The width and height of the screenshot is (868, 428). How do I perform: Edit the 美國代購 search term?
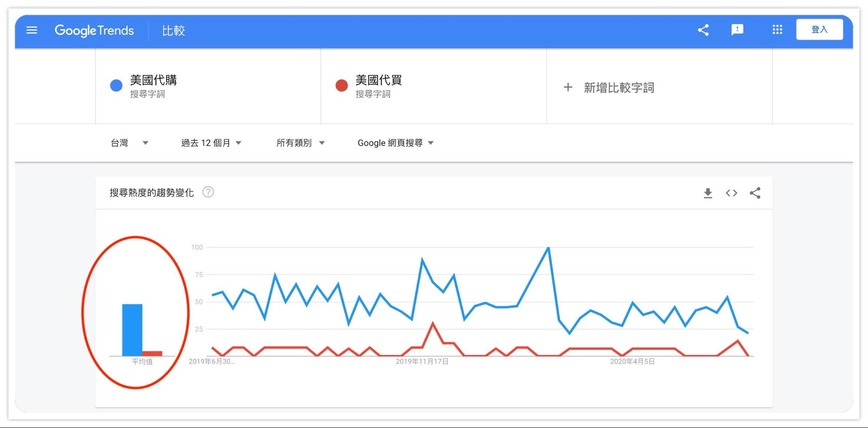coord(153,80)
